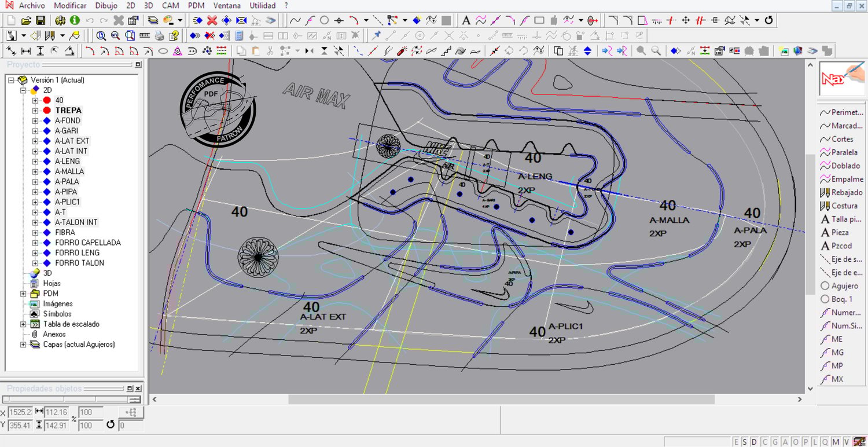The height and width of the screenshot is (447, 868).
Task: Toggle the D indicator in status bar
Action: [x=754, y=442]
